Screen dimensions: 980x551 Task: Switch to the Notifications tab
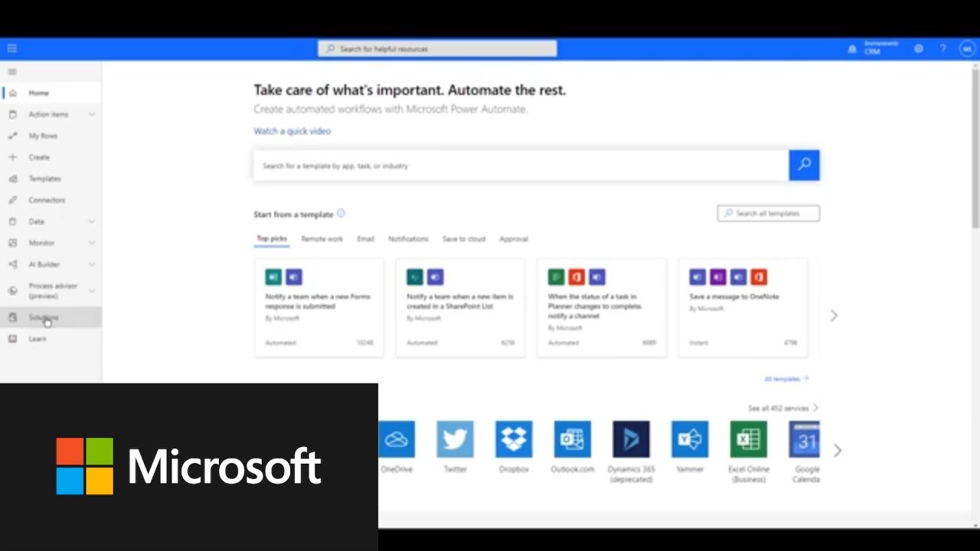(408, 239)
